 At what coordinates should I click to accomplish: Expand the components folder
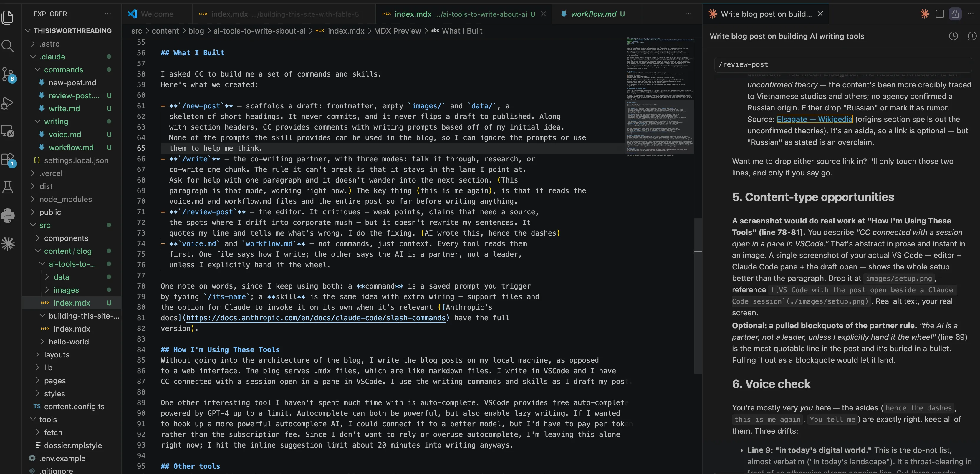tap(72, 238)
